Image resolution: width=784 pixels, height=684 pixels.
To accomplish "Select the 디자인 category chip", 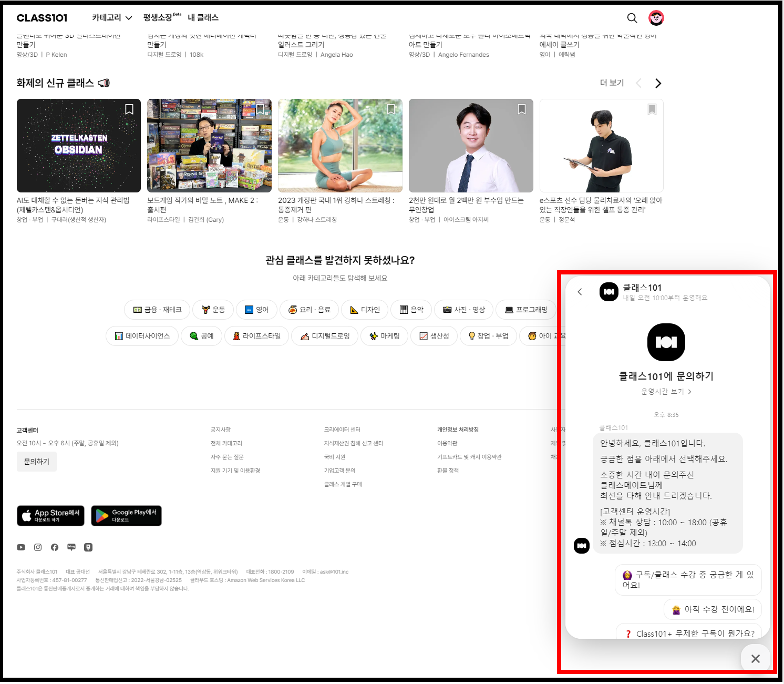I will (x=365, y=310).
